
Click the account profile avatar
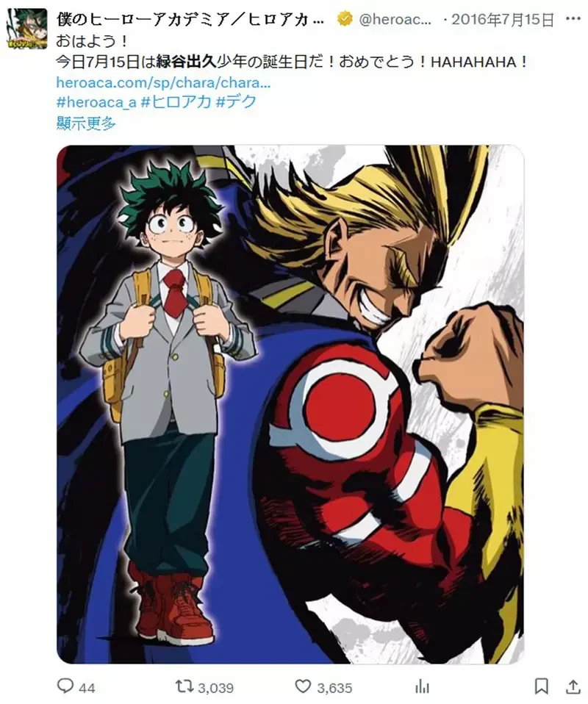(27, 28)
